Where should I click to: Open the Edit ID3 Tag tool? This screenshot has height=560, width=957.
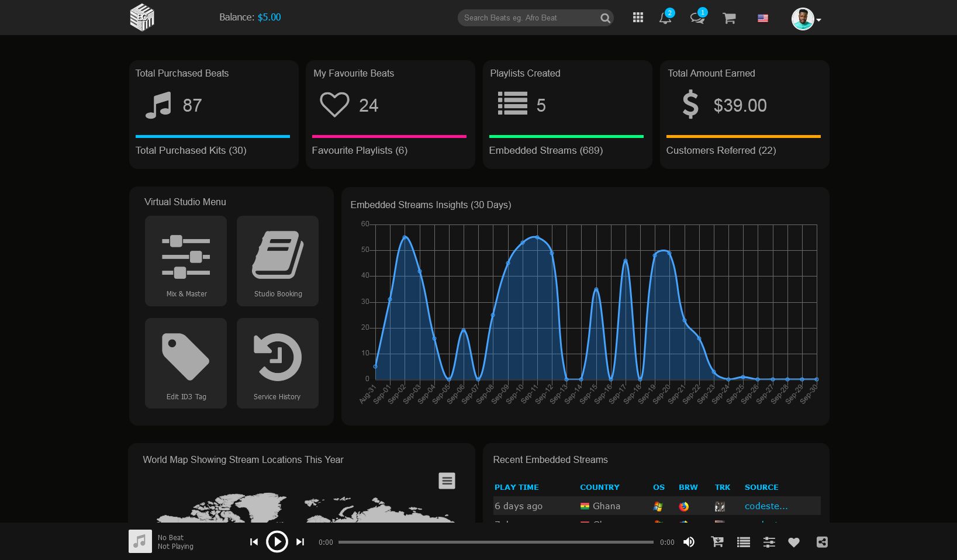point(186,363)
